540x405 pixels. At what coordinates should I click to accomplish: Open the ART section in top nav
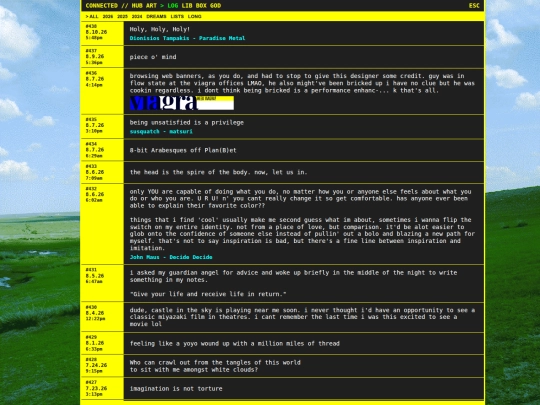coord(151,6)
